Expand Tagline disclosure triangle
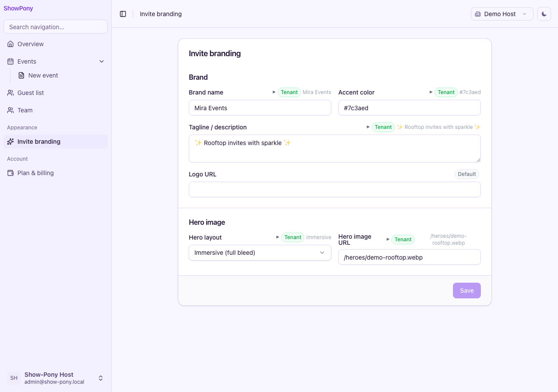The width and height of the screenshot is (558, 392). (x=368, y=127)
